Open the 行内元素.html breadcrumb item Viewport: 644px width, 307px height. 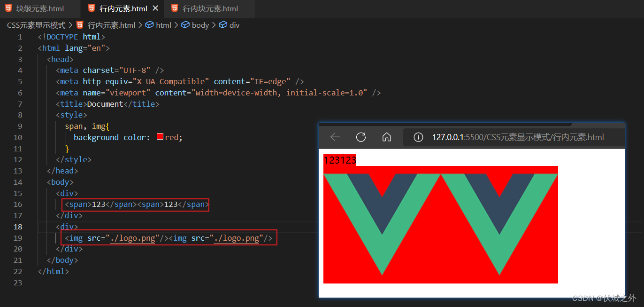111,25
